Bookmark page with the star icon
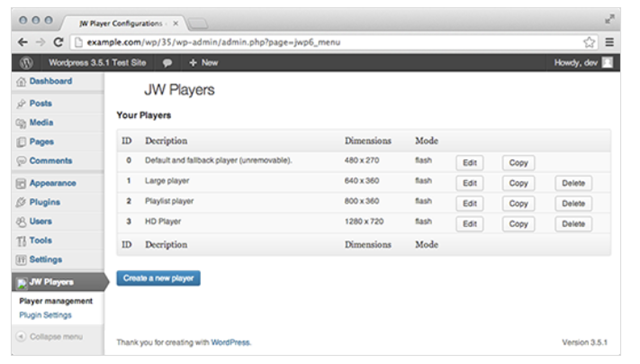 (x=589, y=42)
